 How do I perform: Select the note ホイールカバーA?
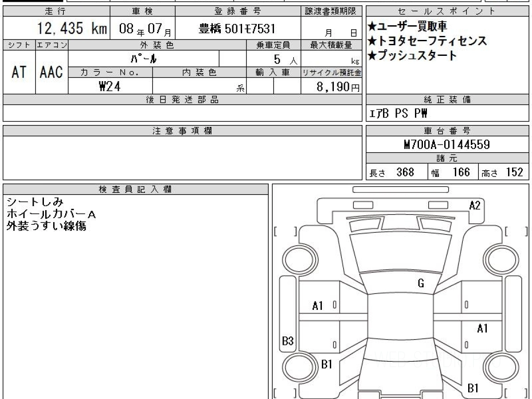point(51,215)
